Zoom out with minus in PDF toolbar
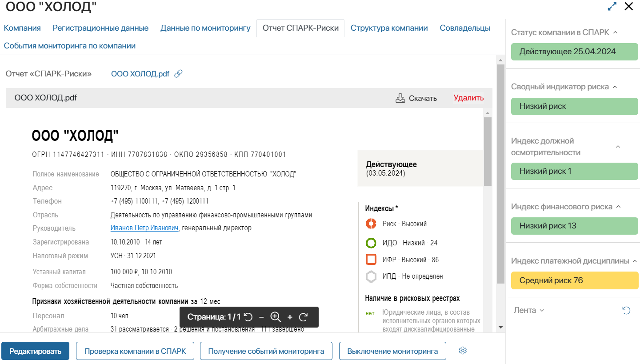The image size is (640, 364). (261, 317)
